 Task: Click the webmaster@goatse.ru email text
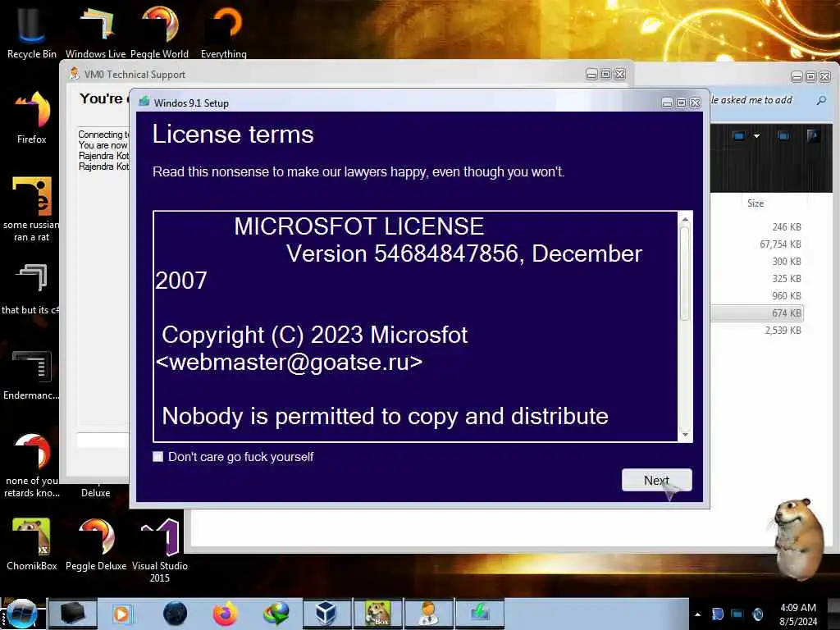tap(289, 362)
